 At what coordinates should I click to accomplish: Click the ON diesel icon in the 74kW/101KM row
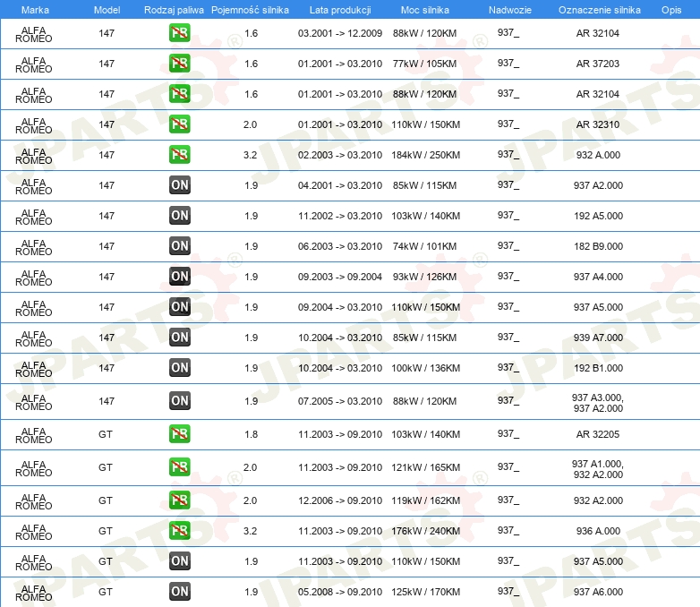click(179, 246)
